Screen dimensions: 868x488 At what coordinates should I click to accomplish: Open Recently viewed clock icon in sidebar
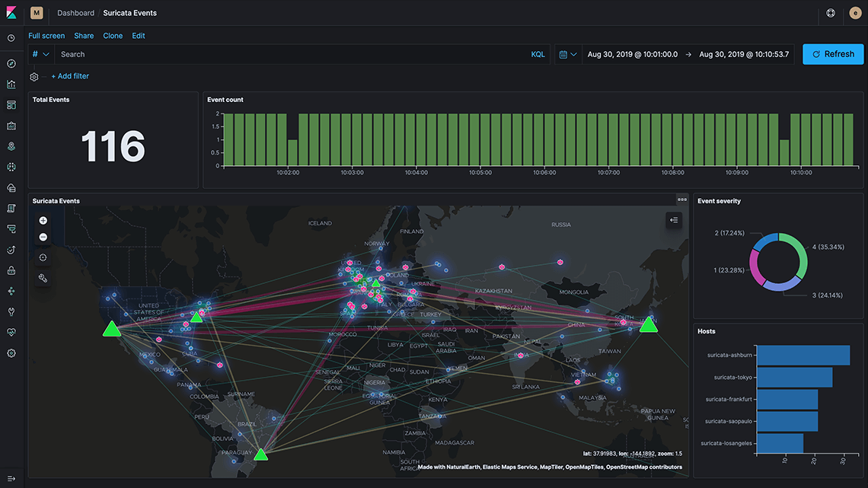(11, 38)
